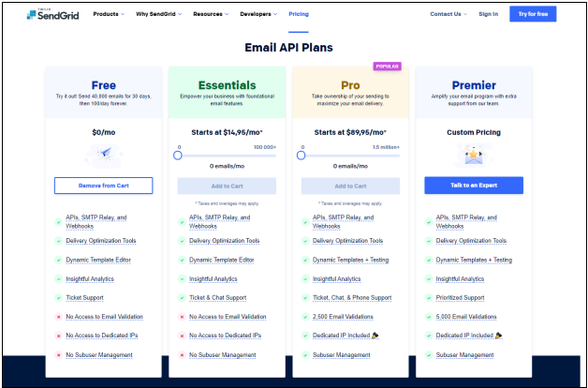Click Premier's 5,000 Email Validations feature
This screenshot has width=588, height=388.
click(x=466, y=317)
